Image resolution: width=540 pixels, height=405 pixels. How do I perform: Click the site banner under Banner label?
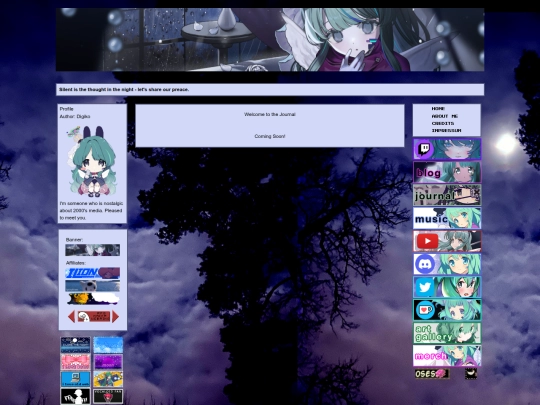93,250
